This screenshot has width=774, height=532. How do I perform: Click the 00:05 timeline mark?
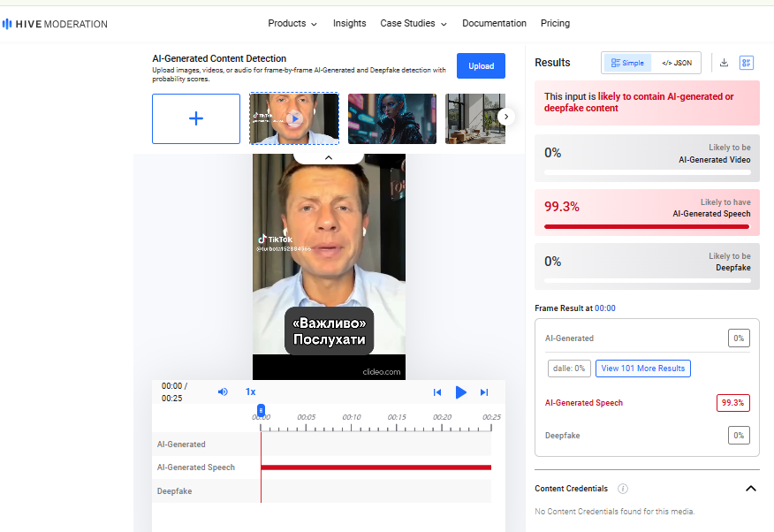(x=306, y=417)
